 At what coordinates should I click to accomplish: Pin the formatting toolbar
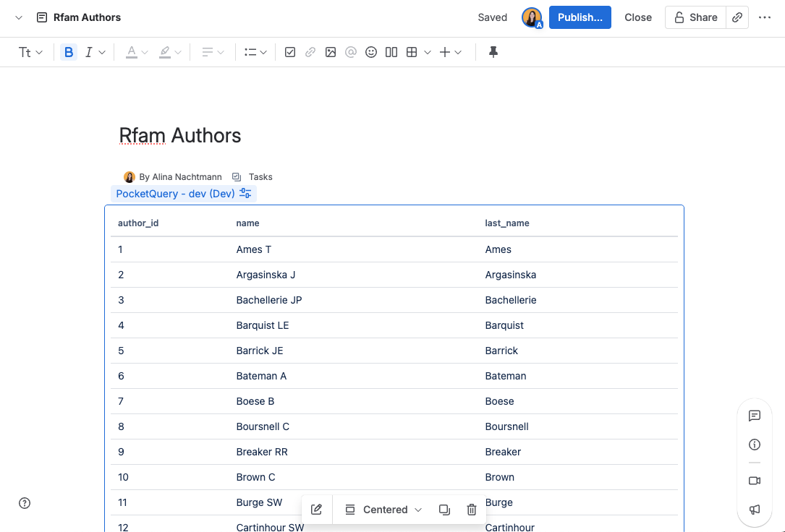coord(493,51)
